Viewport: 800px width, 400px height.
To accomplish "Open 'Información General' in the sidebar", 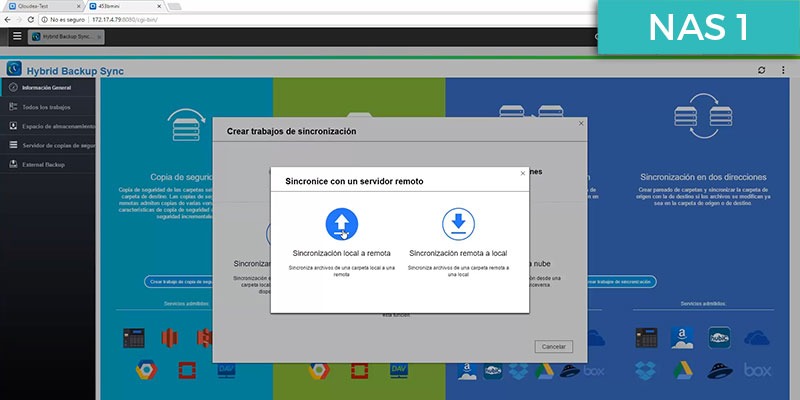I will (48, 88).
